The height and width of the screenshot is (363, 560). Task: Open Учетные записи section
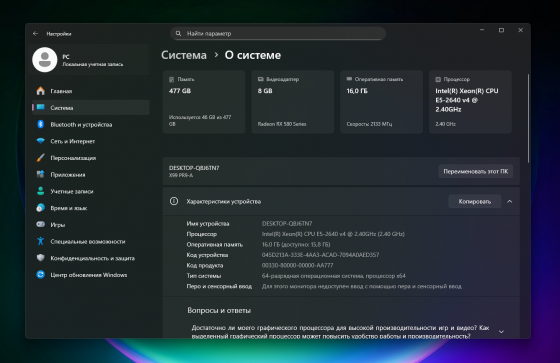[x=90, y=191]
